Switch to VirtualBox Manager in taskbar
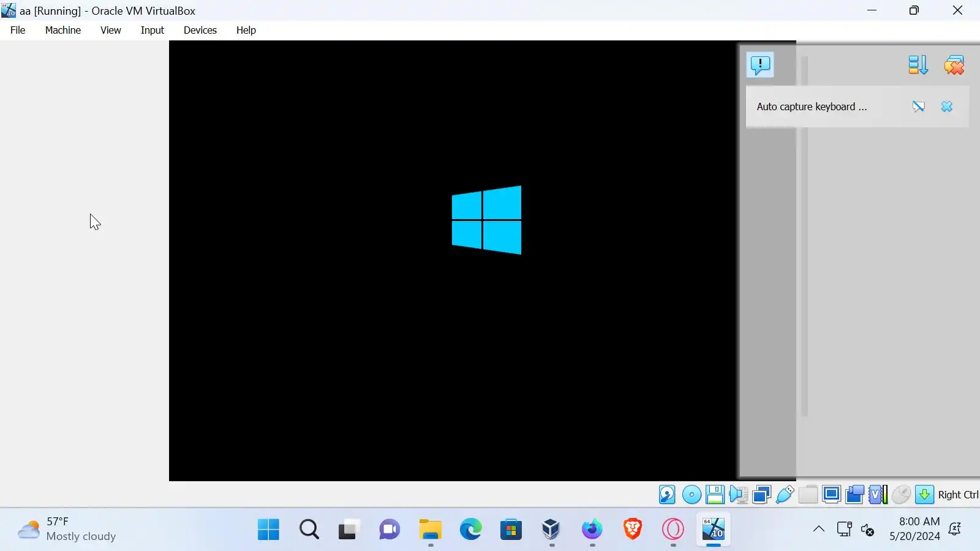Viewport: 980px width, 551px height. 551,530
